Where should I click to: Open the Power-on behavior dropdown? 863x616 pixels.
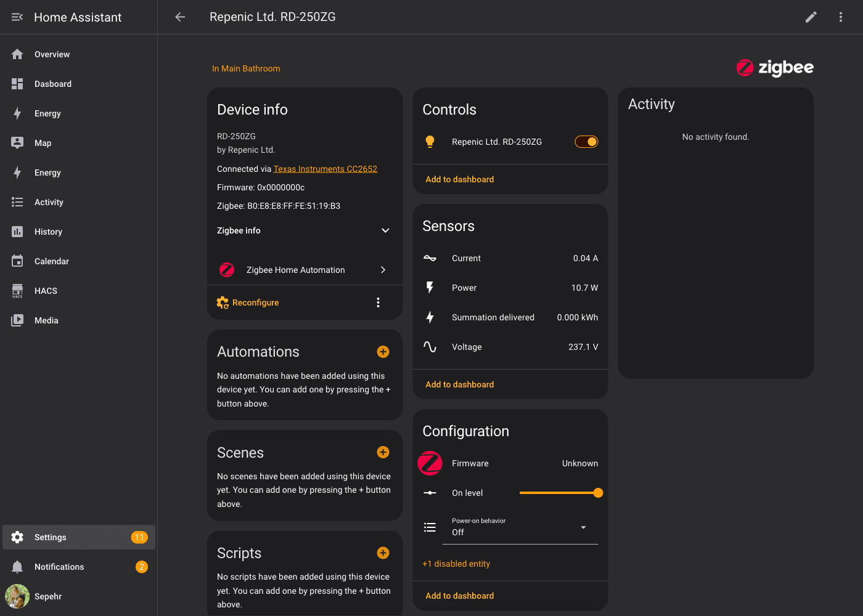coord(520,527)
